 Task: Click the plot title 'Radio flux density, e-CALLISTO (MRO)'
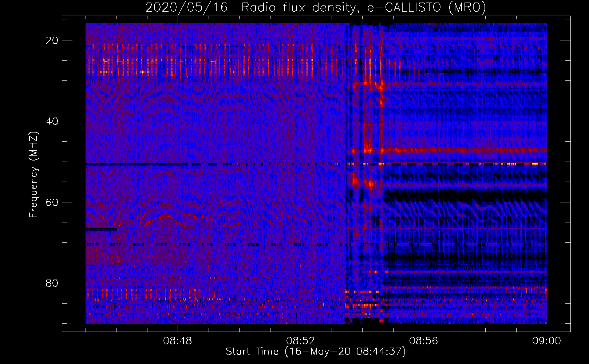(x=364, y=7)
